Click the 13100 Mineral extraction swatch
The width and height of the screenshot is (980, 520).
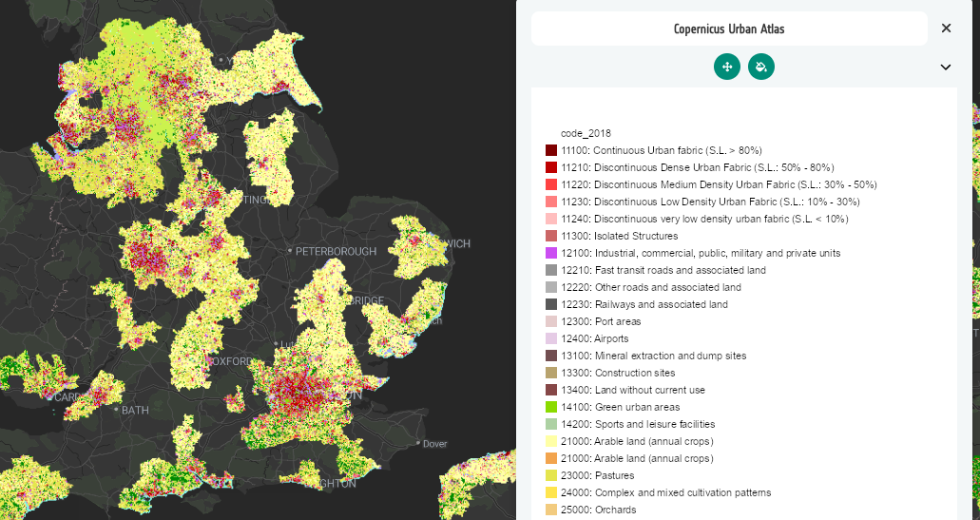click(551, 356)
